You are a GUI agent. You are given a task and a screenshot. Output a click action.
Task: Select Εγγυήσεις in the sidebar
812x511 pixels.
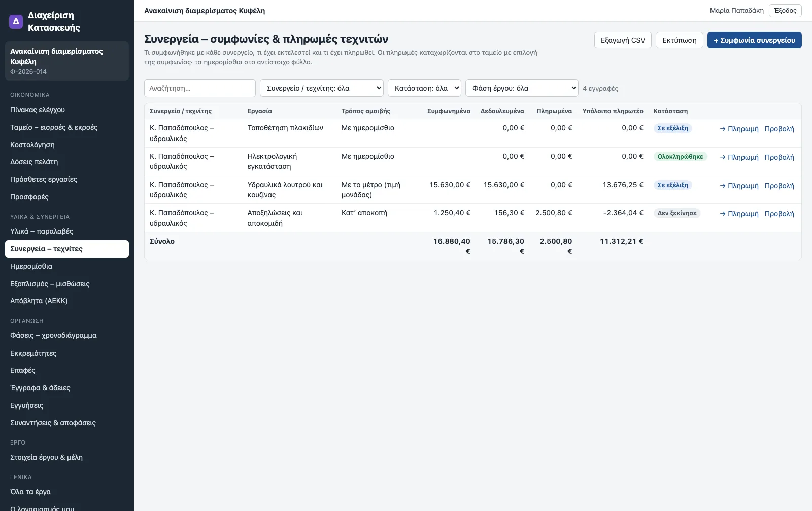67,405
